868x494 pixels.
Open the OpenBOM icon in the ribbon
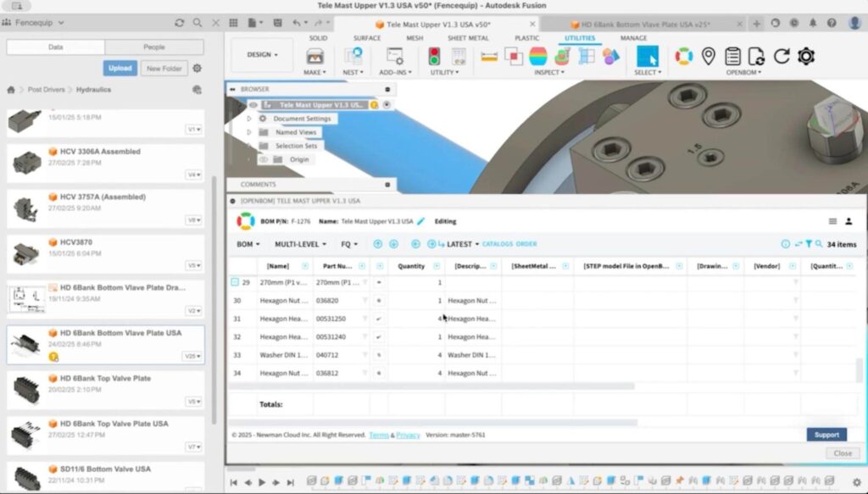(684, 56)
